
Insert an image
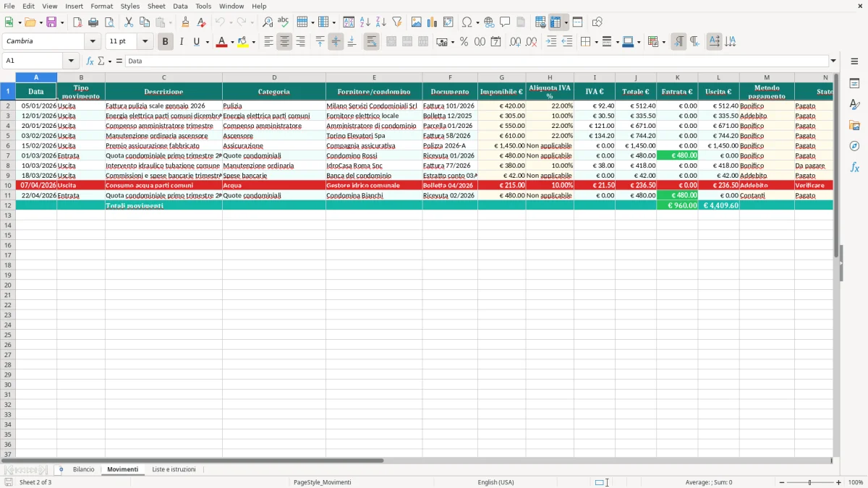pos(417,22)
